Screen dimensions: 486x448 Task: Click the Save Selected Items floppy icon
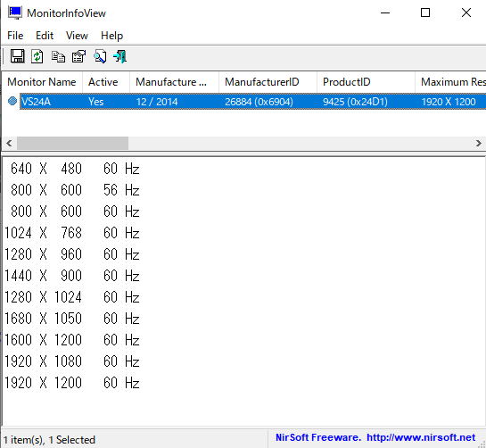pyautogui.click(x=17, y=56)
